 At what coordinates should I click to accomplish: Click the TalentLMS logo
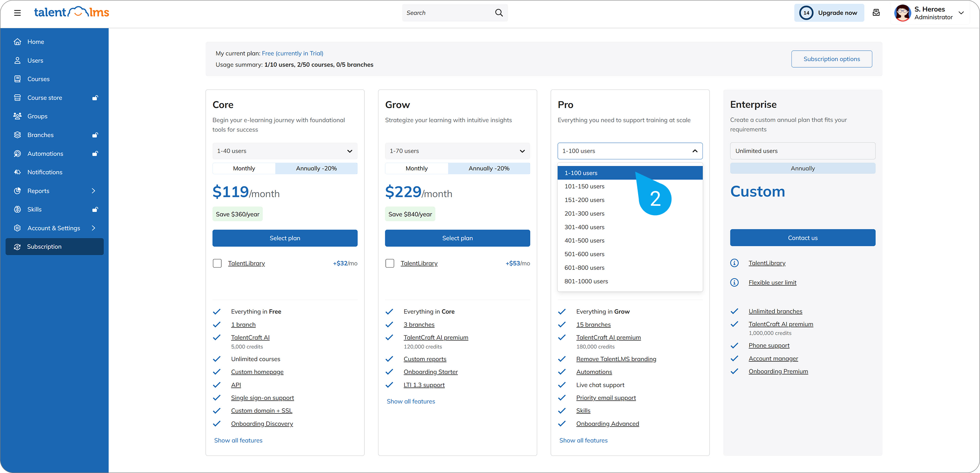tap(72, 12)
